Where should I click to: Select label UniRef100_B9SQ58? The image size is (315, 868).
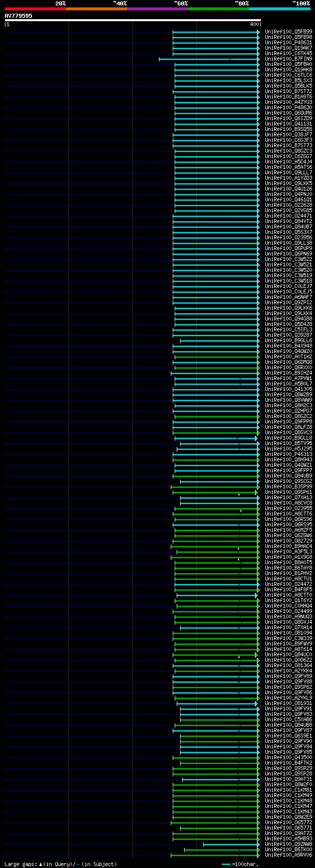288,129
